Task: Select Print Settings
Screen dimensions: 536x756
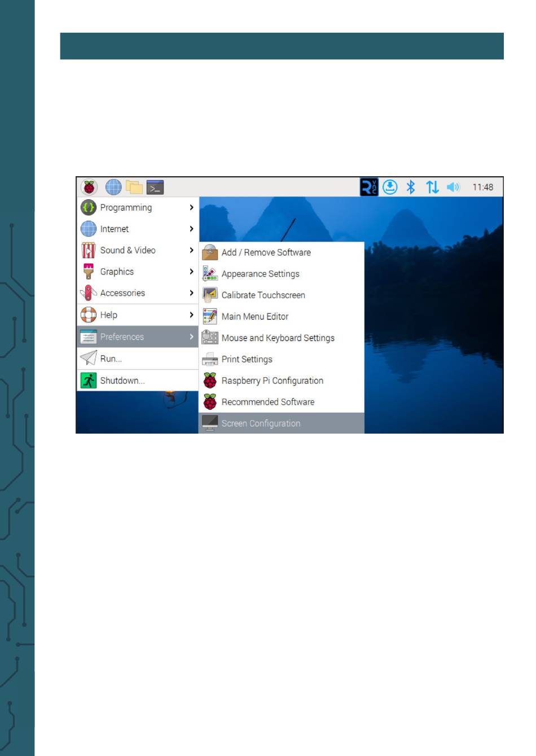Action: click(x=282, y=359)
